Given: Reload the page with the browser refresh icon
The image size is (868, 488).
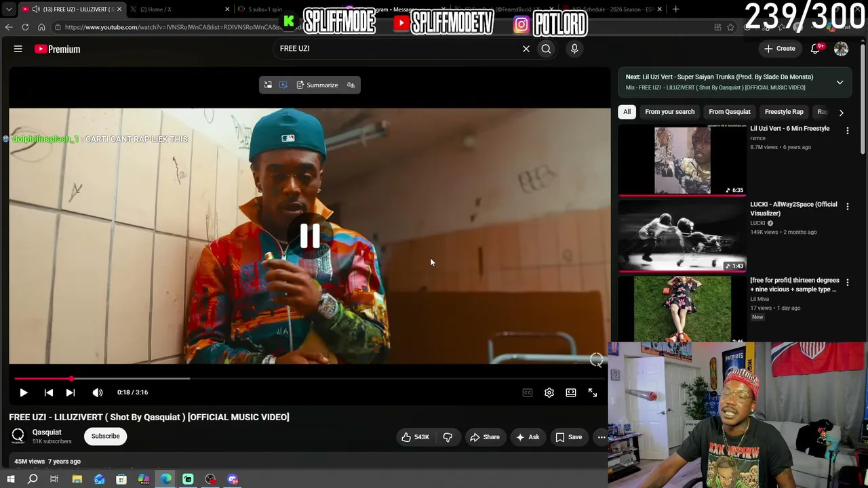Looking at the screenshot, I should (25, 27).
